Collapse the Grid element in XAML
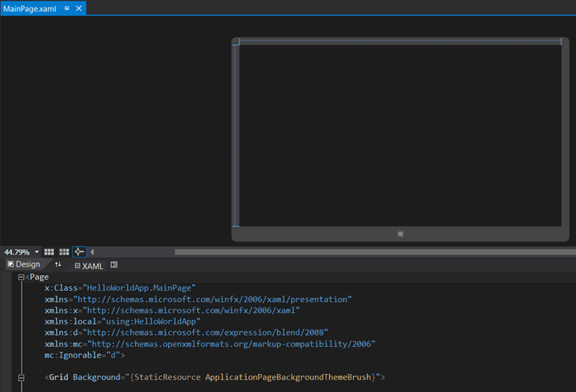 tap(21, 378)
